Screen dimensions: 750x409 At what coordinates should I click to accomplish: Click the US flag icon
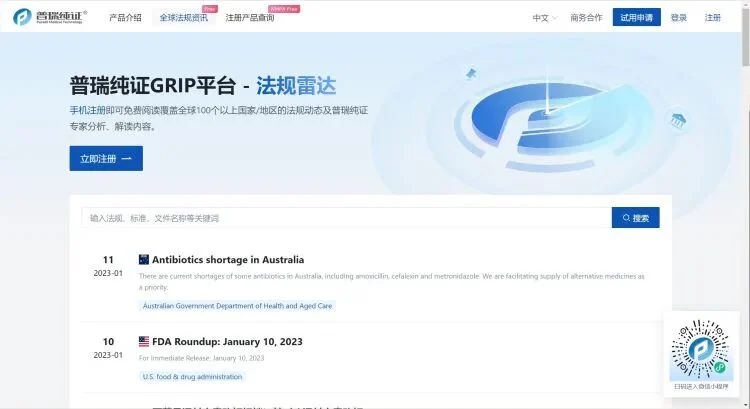click(x=143, y=342)
